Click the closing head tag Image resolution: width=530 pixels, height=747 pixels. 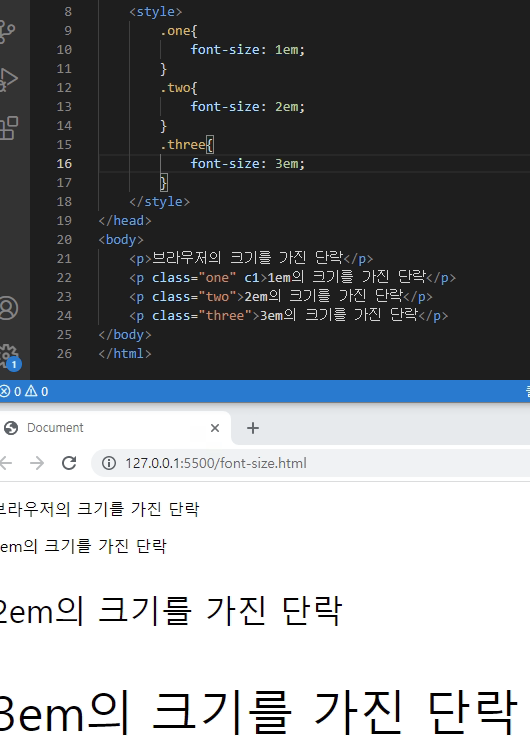tap(125, 221)
